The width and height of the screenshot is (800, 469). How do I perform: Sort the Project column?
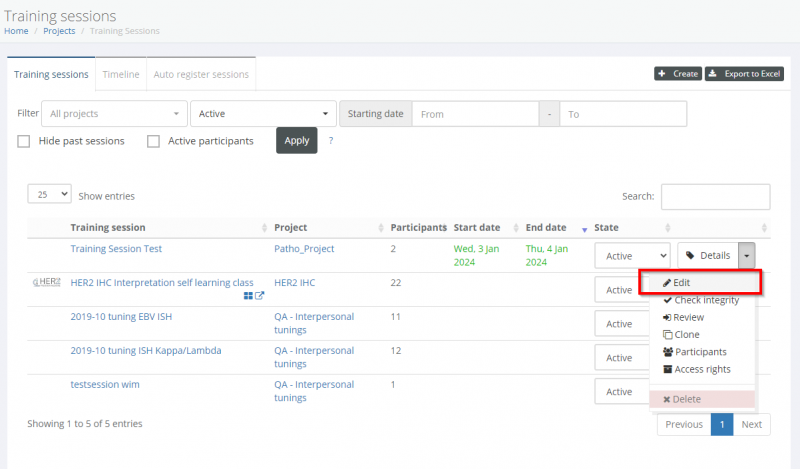380,229
